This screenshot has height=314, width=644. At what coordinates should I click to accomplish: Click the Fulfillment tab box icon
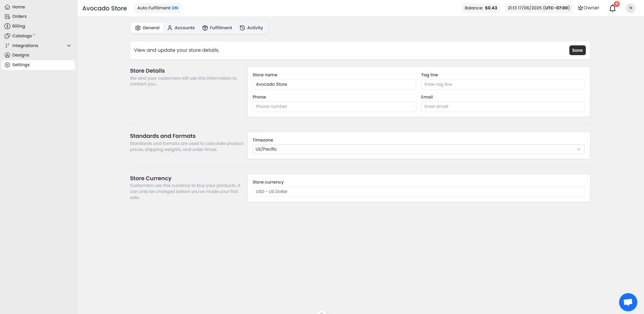tap(205, 28)
